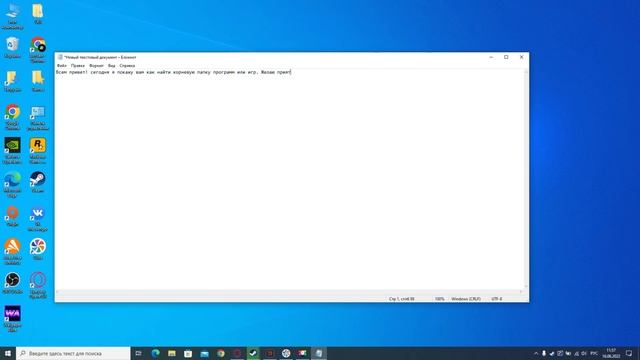640x360 pixels.
Task: Open Google Chrome from the taskbar
Action: [221, 353]
